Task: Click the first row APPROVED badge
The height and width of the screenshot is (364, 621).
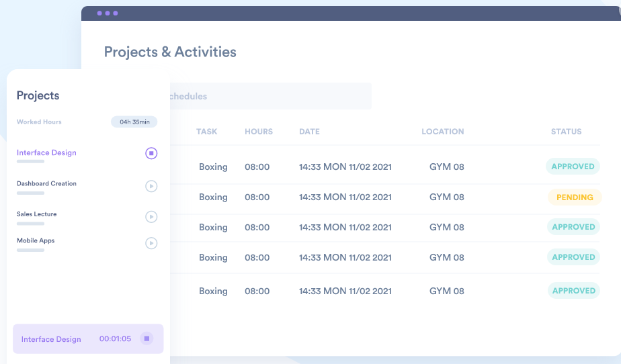Action: click(573, 167)
